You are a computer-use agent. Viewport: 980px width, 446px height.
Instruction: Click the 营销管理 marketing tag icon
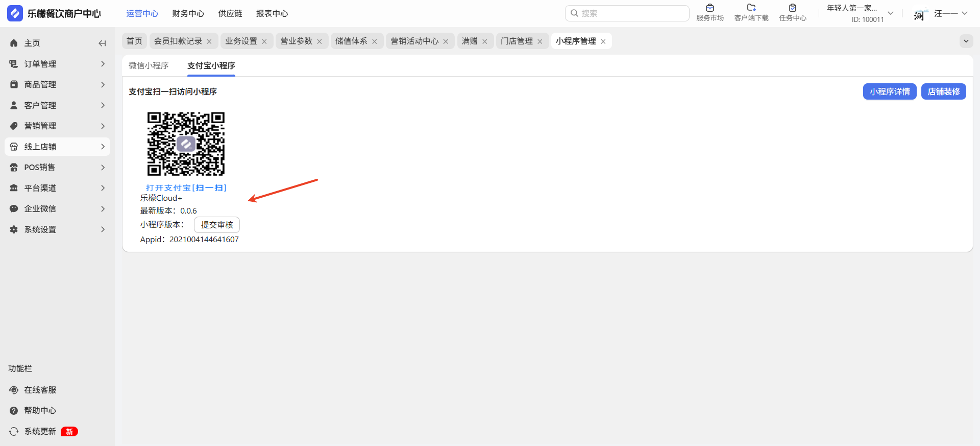[x=14, y=126]
